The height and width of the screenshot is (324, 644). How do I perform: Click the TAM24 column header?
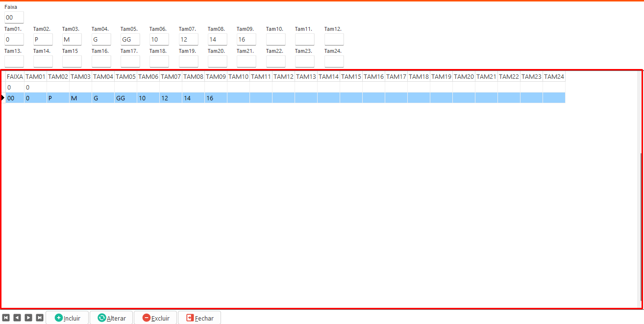(x=554, y=76)
